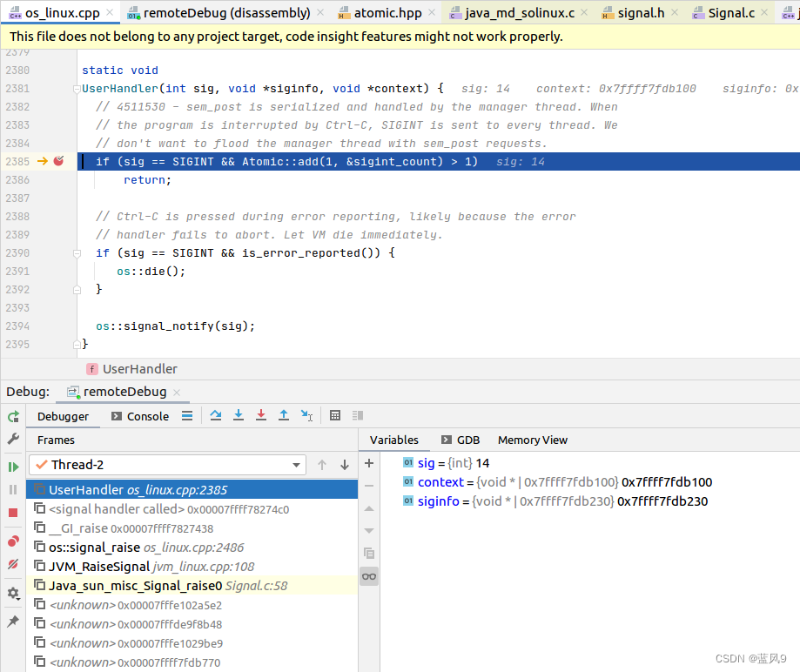Select os::signal_raise os_linux.cpp:2486 frame
Image resolution: width=800 pixels, height=672 pixels.
[x=192, y=548]
